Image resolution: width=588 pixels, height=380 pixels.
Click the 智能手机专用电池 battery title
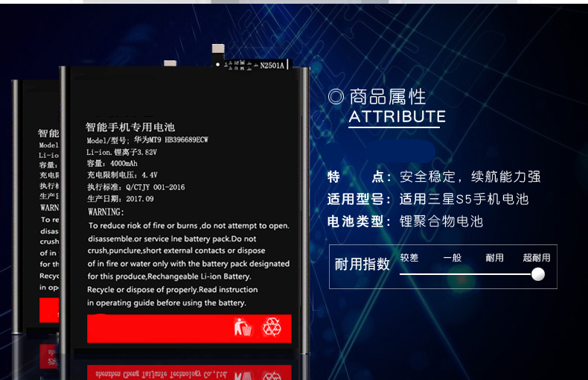tap(130, 127)
